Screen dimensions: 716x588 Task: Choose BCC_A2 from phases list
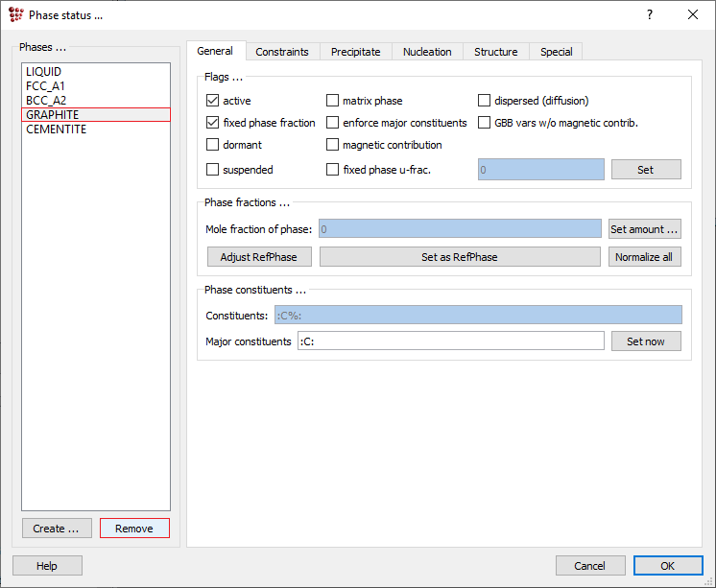(x=46, y=101)
